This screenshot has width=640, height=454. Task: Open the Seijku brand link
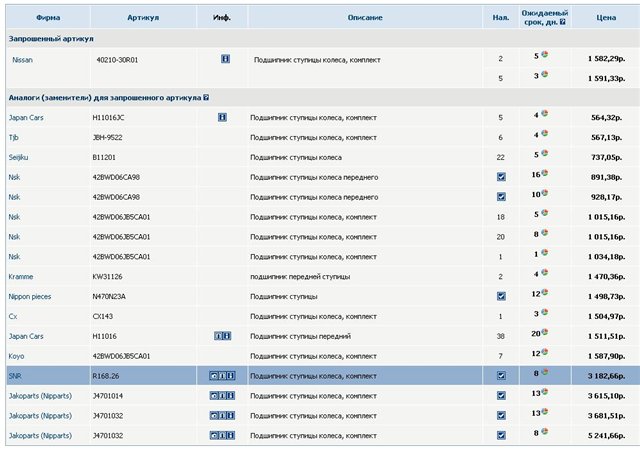(18, 157)
